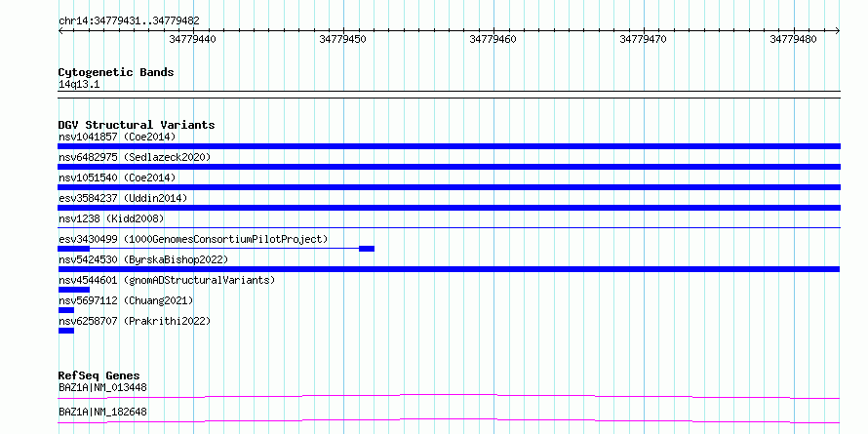
Task: Open the RefSeq Genes track title
Action: 99,375
